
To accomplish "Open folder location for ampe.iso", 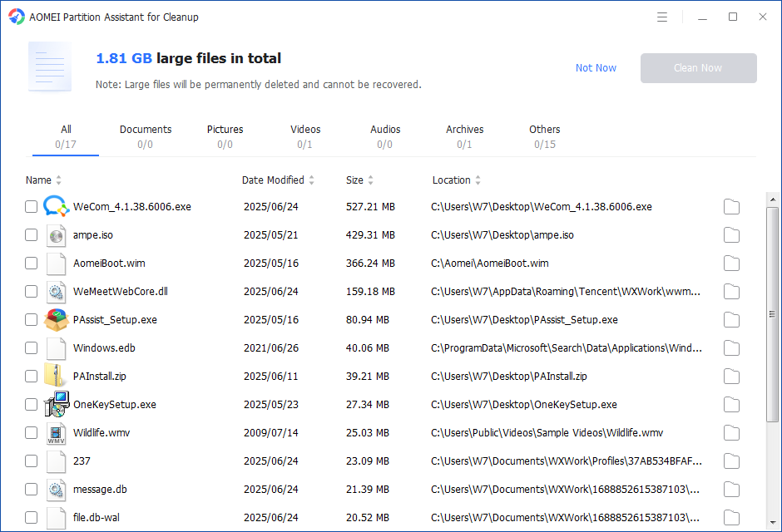I will pyautogui.click(x=731, y=235).
